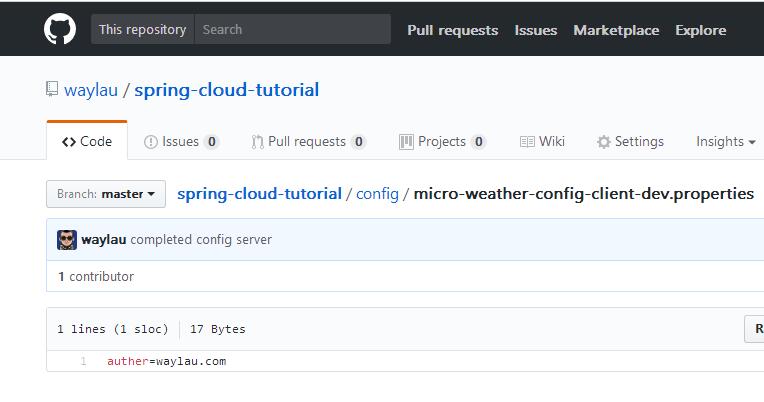Go to Marketplace in the header
Viewport: 764px width, 402px height.
tap(616, 30)
